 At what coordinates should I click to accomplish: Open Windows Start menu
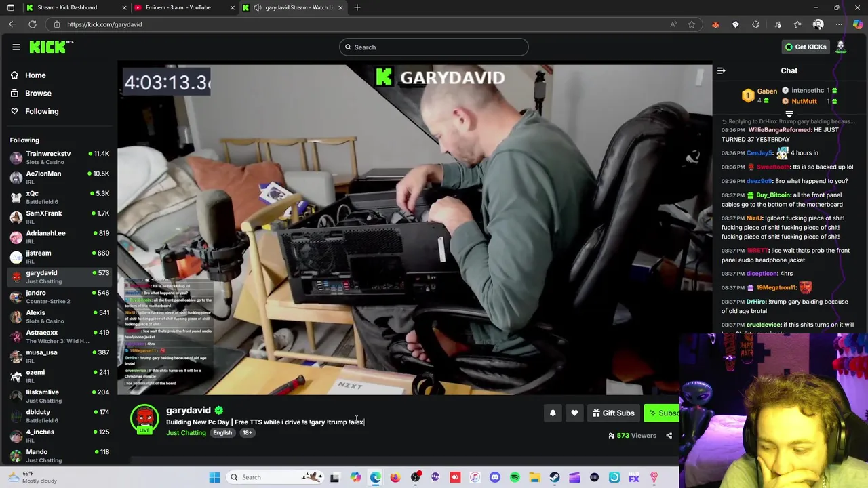point(214,477)
